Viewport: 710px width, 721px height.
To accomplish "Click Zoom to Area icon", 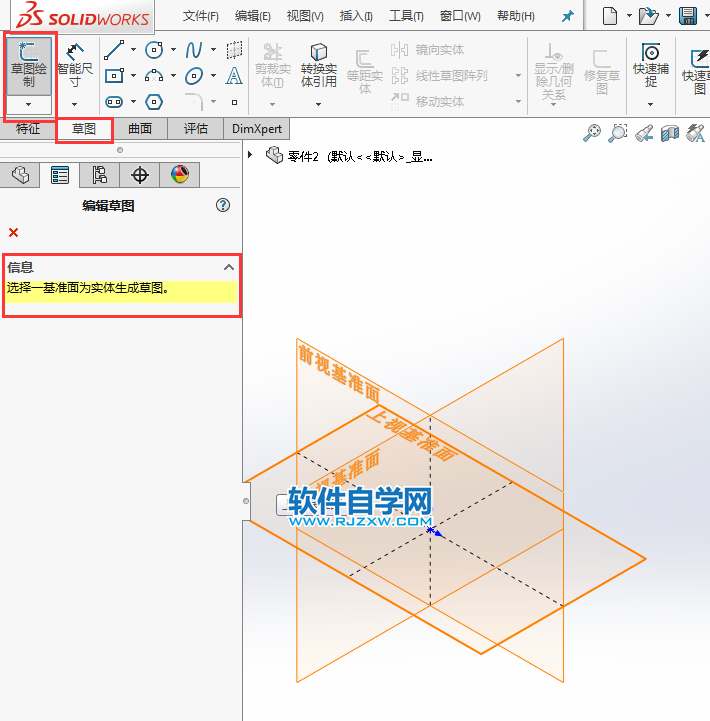I will coord(618,133).
